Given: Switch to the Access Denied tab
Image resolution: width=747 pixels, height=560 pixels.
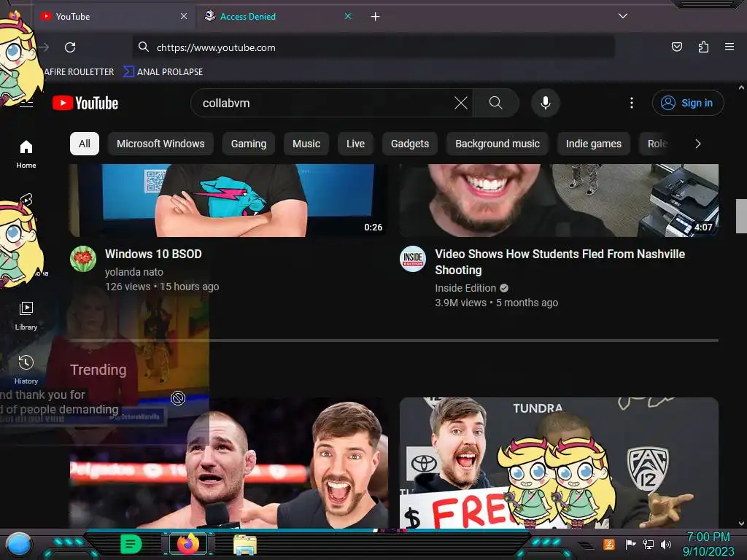Looking at the screenshot, I should coord(279,16).
